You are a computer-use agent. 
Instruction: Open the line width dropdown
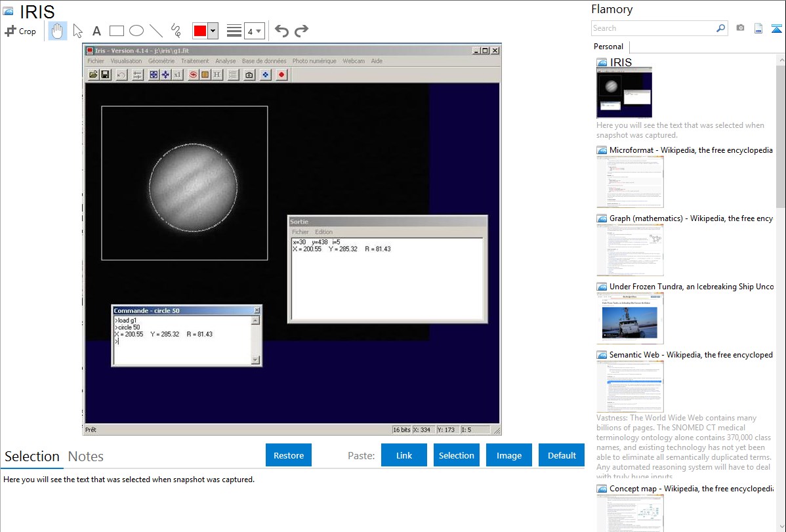254,31
